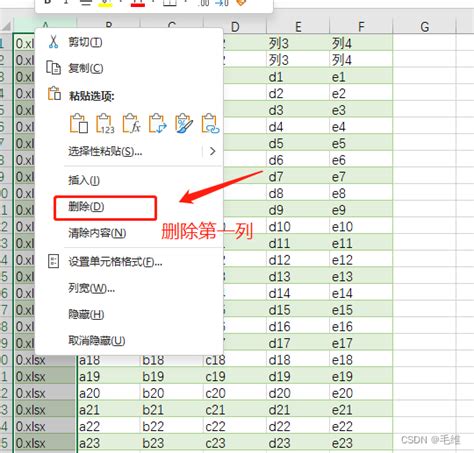The width and height of the screenshot is (474, 453).
Task: Choose the plain Paste clipboard option
Action: click(79, 123)
